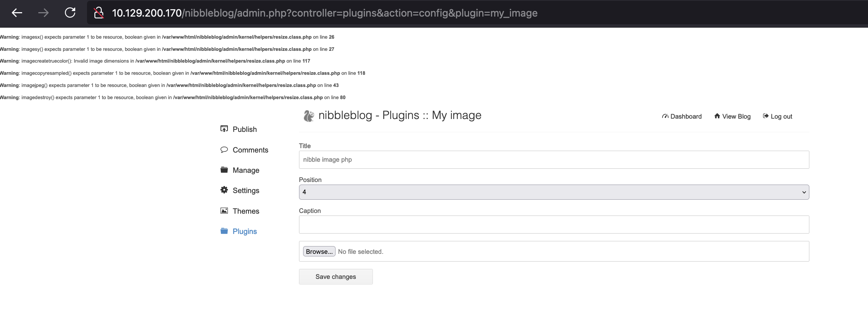The image size is (868, 322).
Task: Click the Browse... file button
Action: point(319,251)
